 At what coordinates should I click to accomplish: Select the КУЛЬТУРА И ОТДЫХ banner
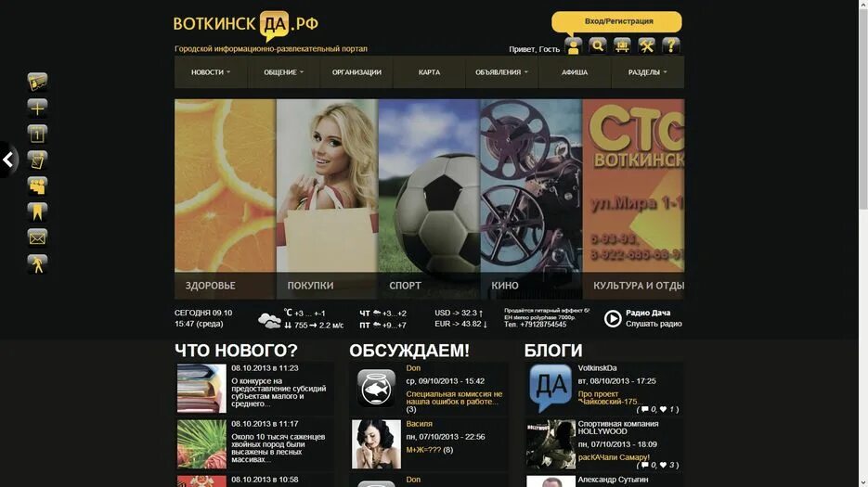coord(633,199)
